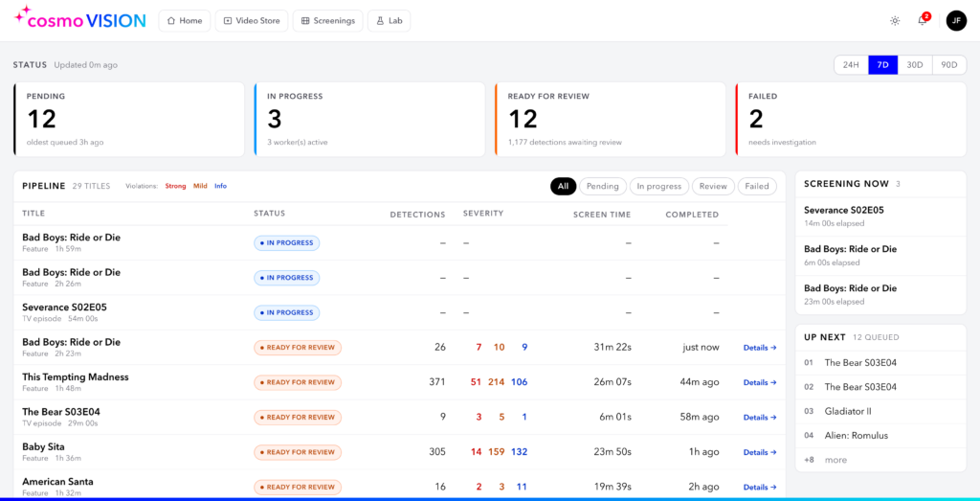
Task: Show only Failed pipeline titles
Action: tap(757, 186)
